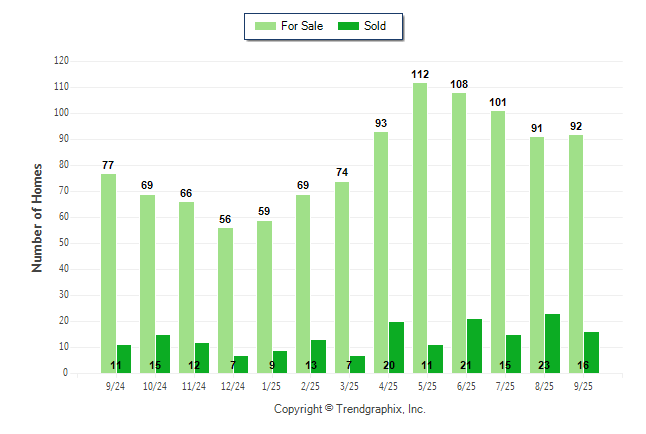Click the 10/24 Sold bar (15)
The height and width of the screenshot is (434, 646).
click(x=162, y=353)
